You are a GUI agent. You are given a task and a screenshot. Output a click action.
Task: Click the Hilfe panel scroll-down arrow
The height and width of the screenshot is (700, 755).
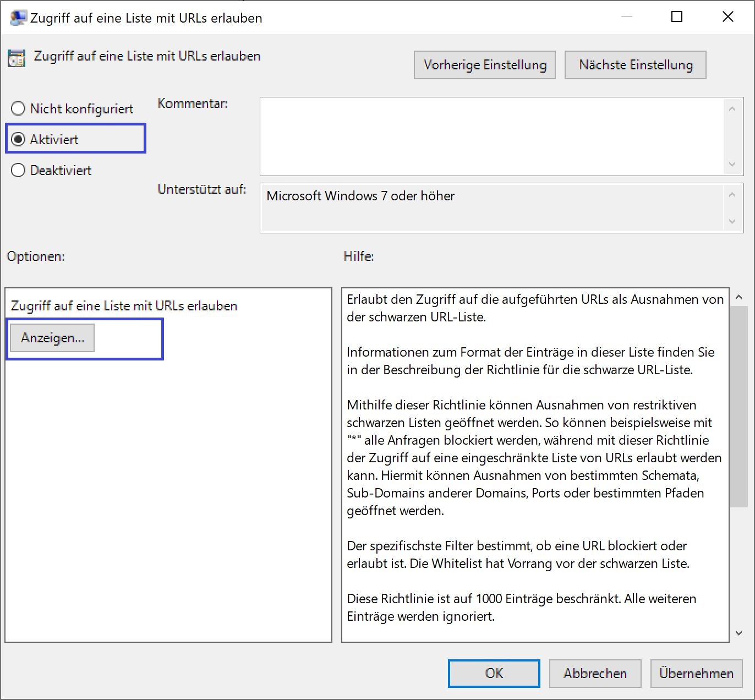(x=738, y=633)
